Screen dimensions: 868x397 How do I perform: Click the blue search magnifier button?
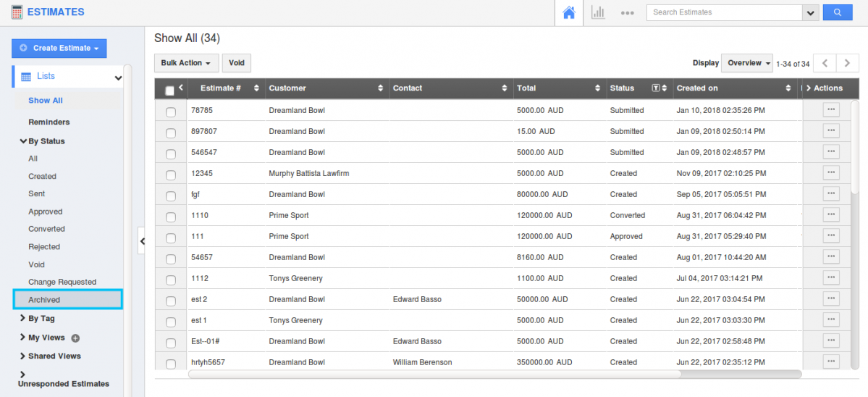click(838, 12)
